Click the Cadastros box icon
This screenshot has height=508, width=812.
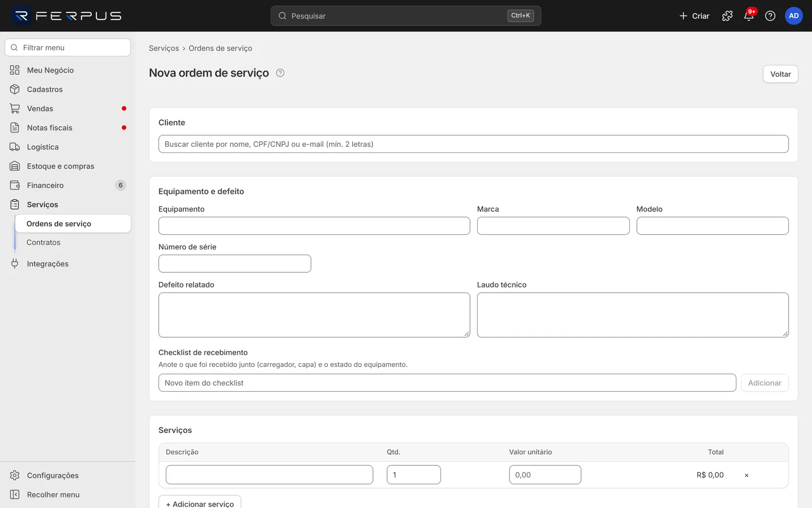click(x=15, y=89)
